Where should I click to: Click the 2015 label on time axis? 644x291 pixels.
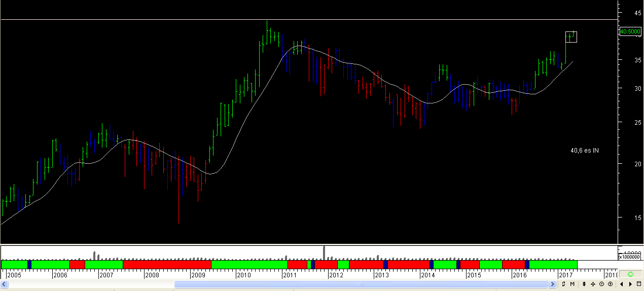click(474, 275)
